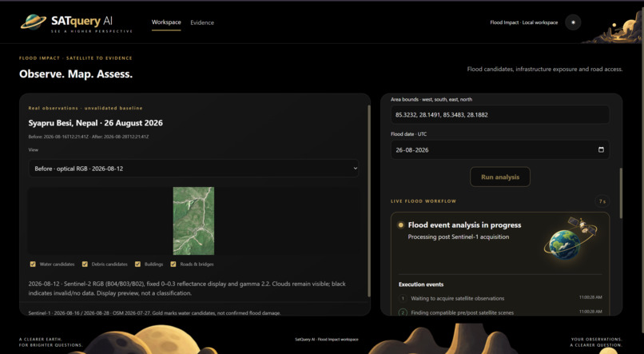Screen dimensions: 644x354
Task: Click step 1 circle for Waiting to acquire
Action: [x=403, y=298]
